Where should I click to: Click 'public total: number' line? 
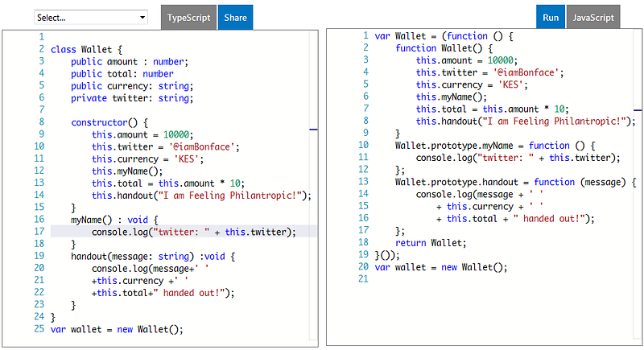pos(122,74)
